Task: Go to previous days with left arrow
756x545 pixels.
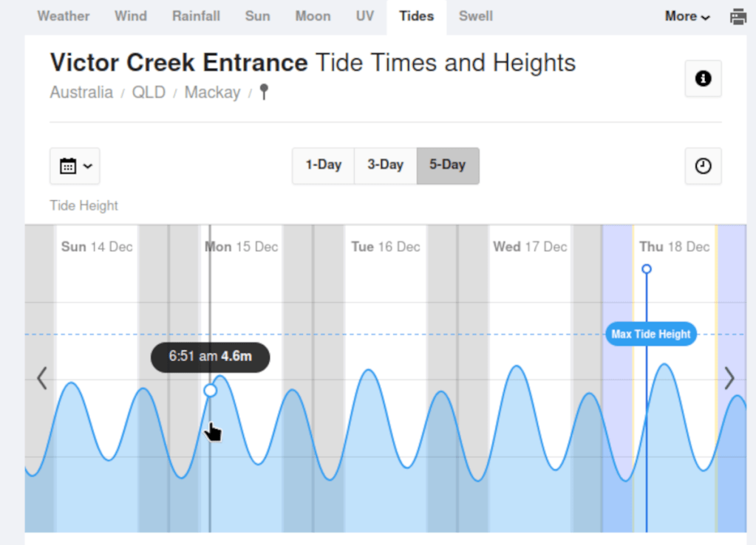Action: coord(42,378)
